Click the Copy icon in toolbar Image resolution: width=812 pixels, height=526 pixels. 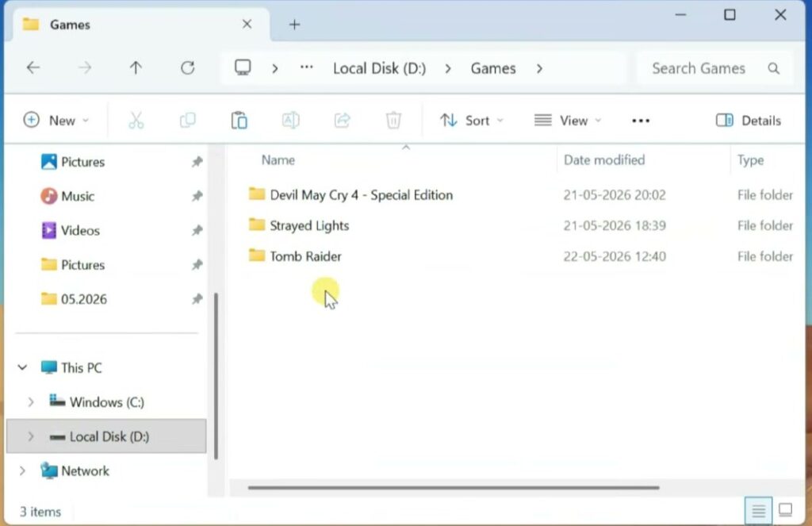coord(187,121)
